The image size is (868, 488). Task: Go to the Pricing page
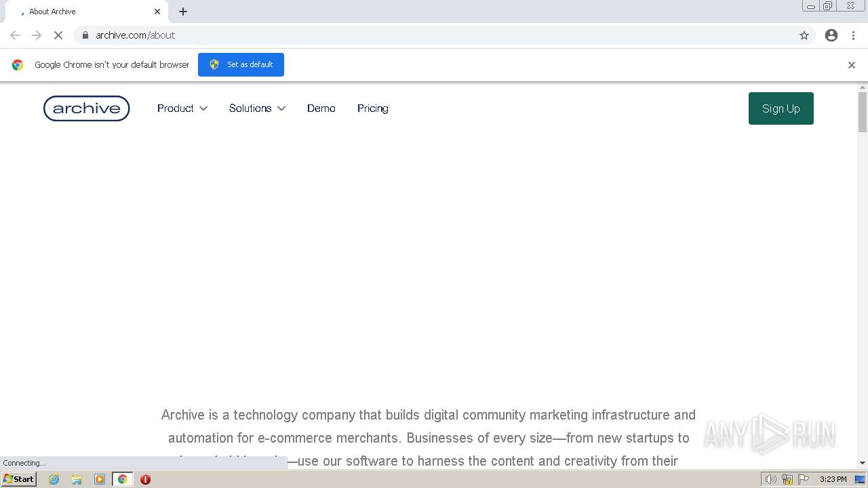(x=373, y=108)
